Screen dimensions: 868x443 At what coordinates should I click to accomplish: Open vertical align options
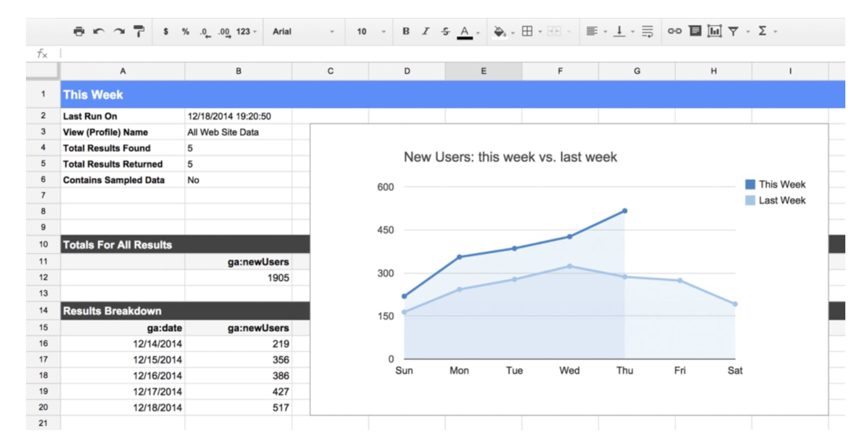coord(620,31)
